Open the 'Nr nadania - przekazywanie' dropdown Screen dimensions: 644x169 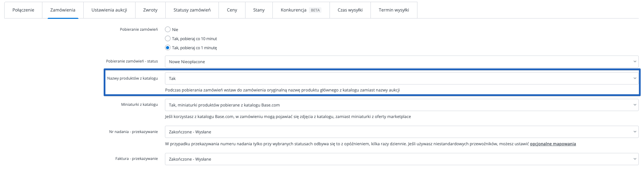401,132
